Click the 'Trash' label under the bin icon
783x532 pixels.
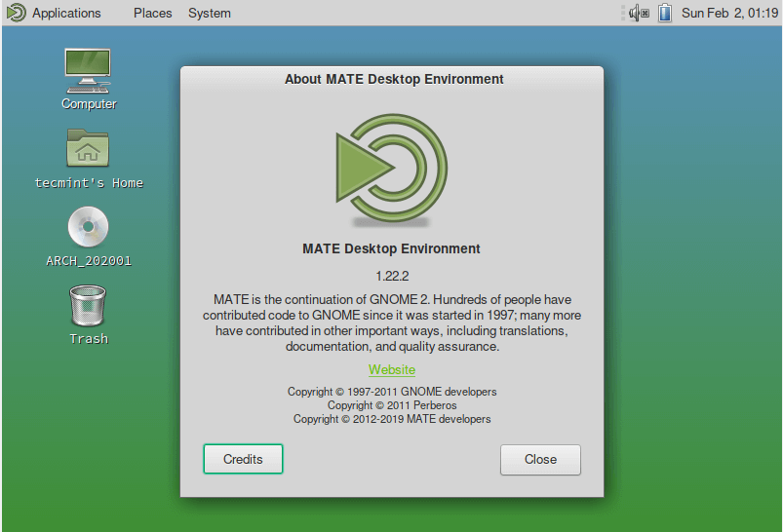(x=89, y=339)
